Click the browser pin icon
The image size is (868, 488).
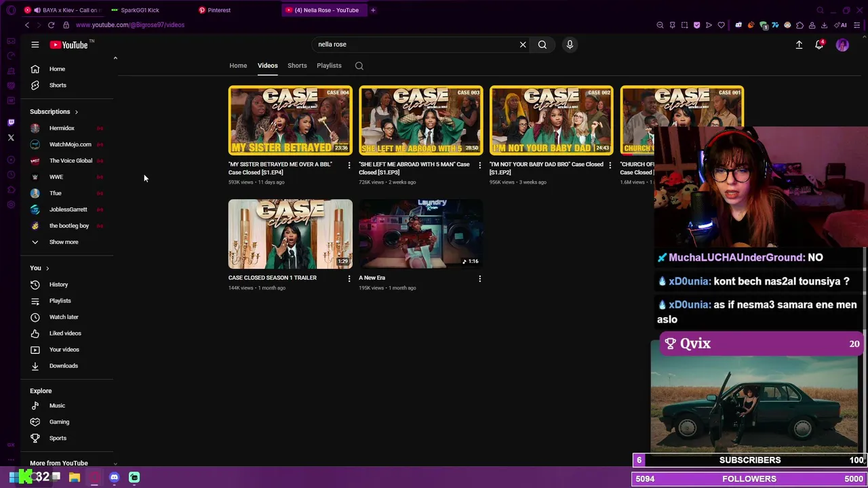[672, 25]
